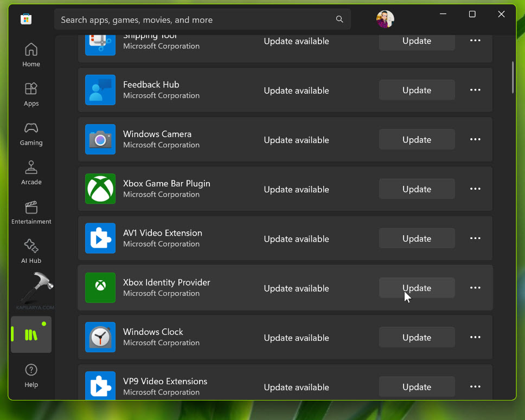Go to the Home tab

(x=31, y=55)
